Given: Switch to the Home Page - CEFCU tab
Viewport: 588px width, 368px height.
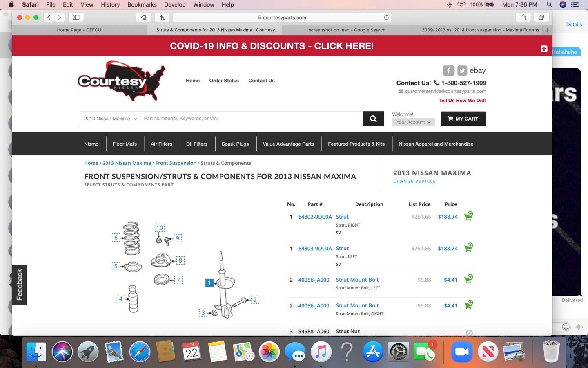Looking at the screenshot, I should [79, 30].
